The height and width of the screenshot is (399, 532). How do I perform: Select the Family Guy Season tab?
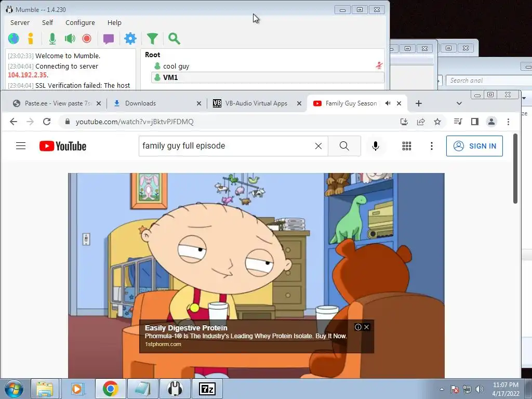351,103
